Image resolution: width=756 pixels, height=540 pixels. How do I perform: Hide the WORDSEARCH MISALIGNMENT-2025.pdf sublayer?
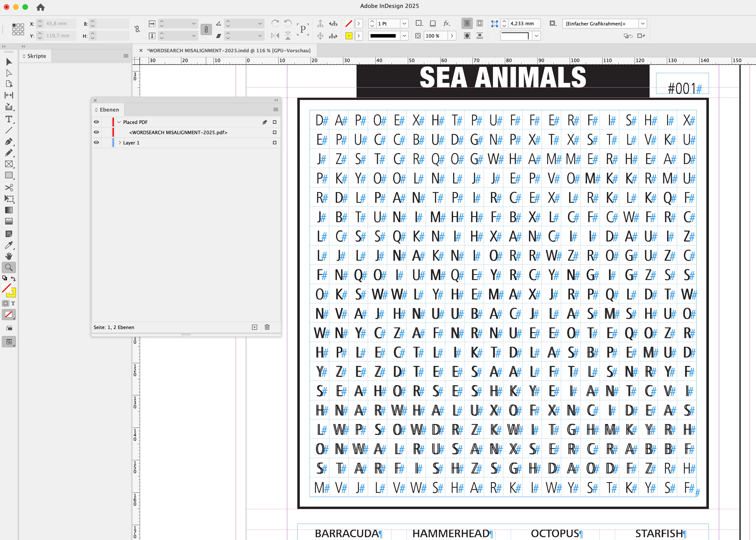[x=96, y=132]
